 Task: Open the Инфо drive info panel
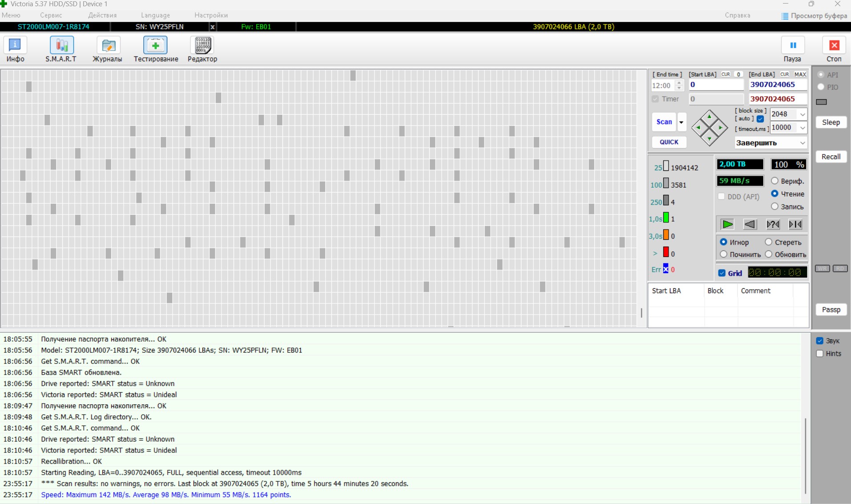[15, 49]
